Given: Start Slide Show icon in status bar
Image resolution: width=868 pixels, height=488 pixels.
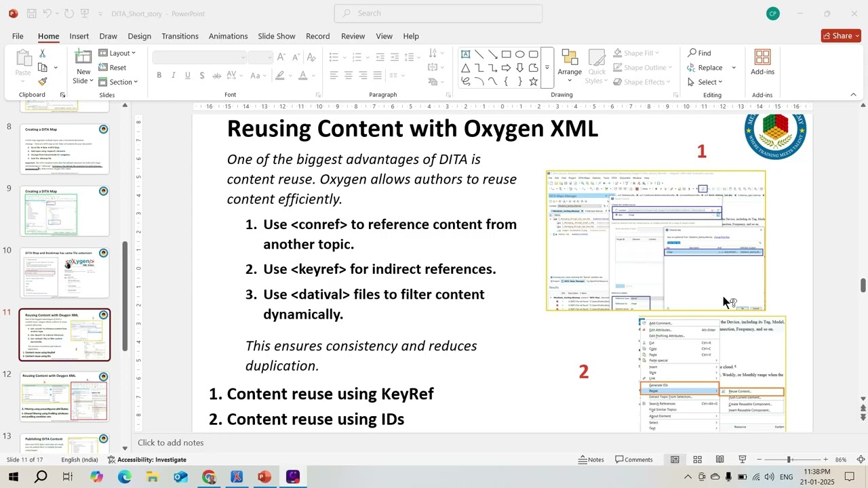Looking at the screenshot, I should point(743,460).
